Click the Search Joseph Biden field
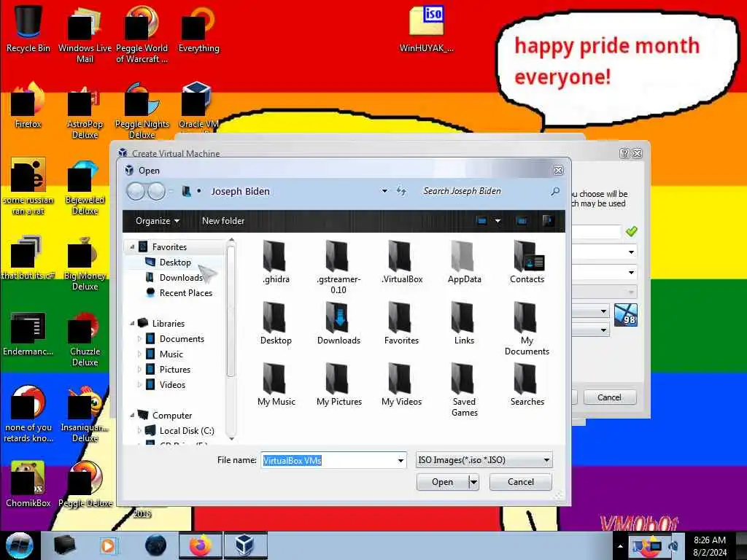Viewport: 747px width, 560px height. 484,191
